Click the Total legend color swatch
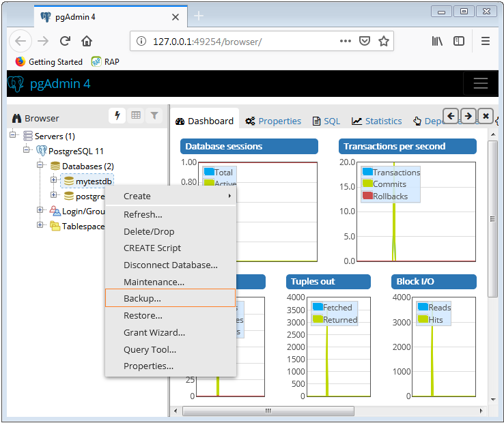This screenshot has width=504, height=423. 209,172
